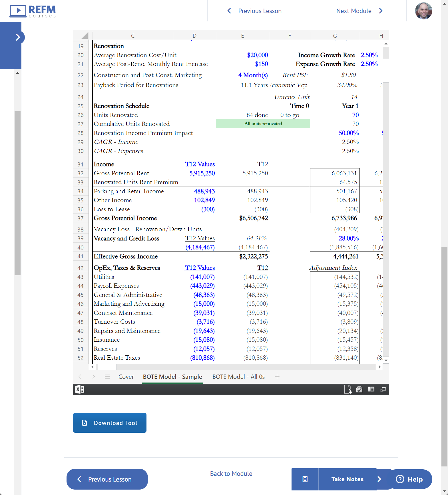Click bottom Previous Lesson button

[x=107, y=479]
